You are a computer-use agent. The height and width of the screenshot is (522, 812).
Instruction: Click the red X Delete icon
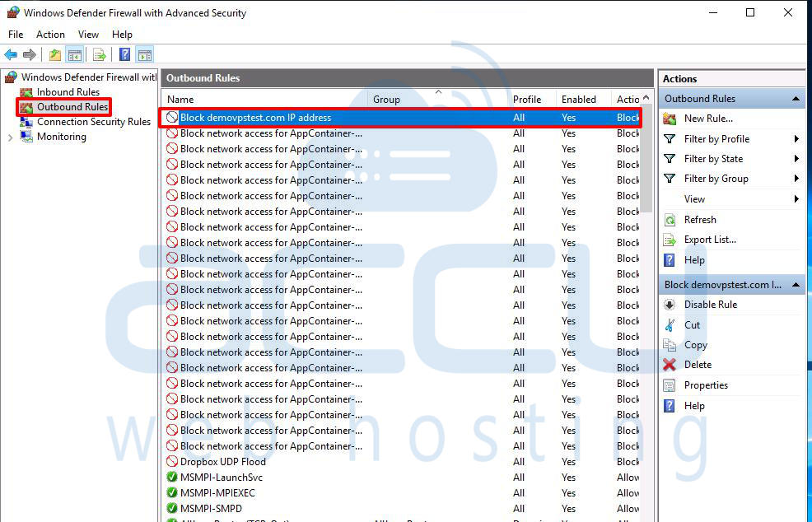tap(670, 365)
